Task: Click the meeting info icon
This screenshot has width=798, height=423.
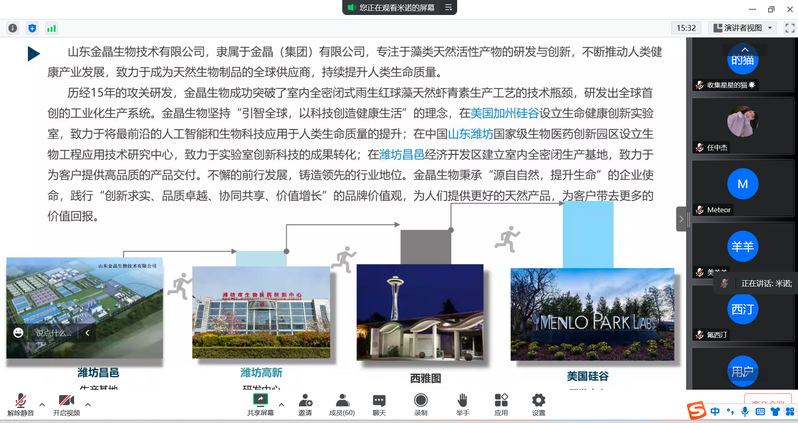Action: pos(13,29)
